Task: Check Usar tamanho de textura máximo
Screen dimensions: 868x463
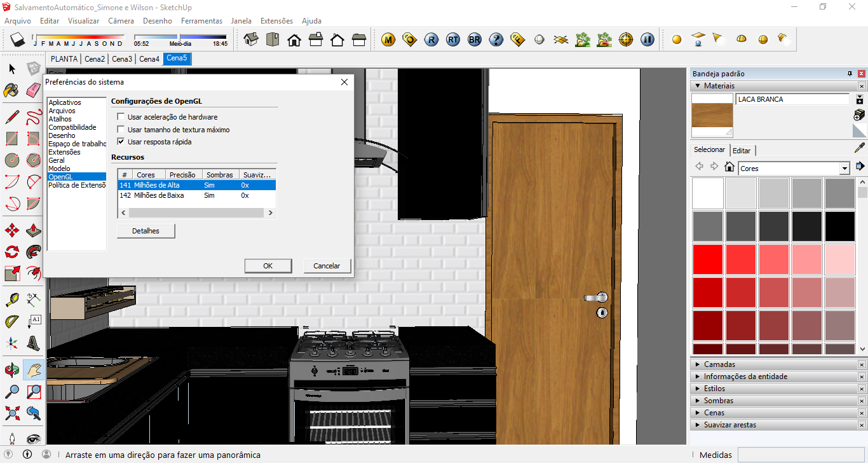Action: point(121,130)
